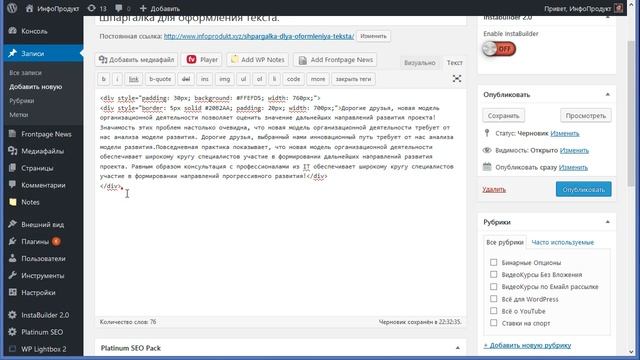Image resolution: width=640 pixels, height=360 pixels.
Task: Check Ставки на спорт category
Action: [493, 323]
